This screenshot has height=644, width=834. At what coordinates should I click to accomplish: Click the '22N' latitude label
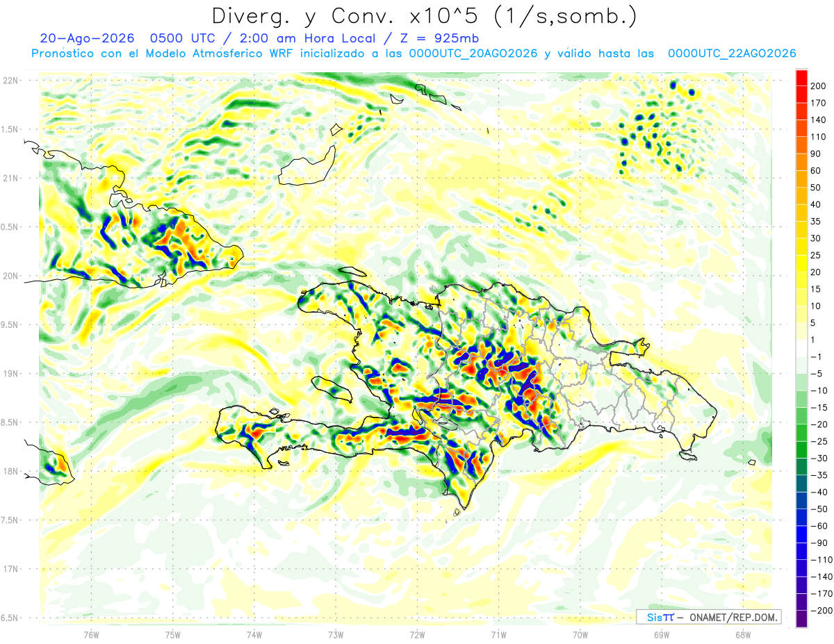[x=10, y=80]
